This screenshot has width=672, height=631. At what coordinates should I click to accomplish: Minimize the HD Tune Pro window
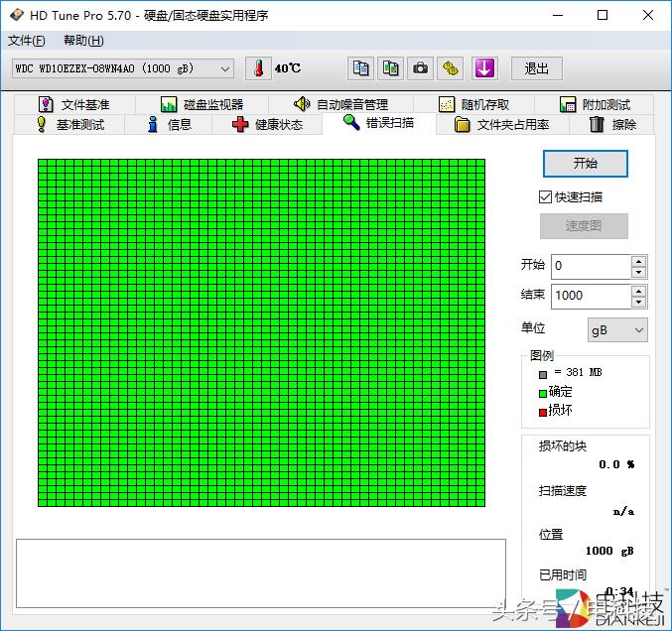558,16
